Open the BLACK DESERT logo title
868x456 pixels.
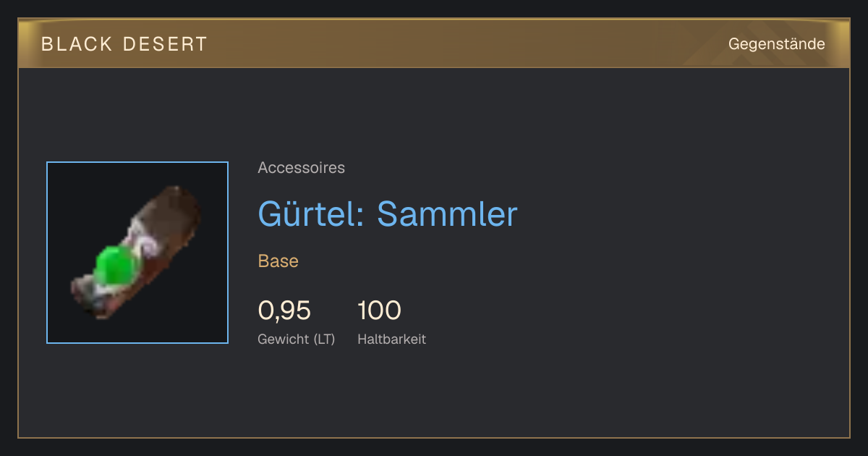(x=124, y=44)
